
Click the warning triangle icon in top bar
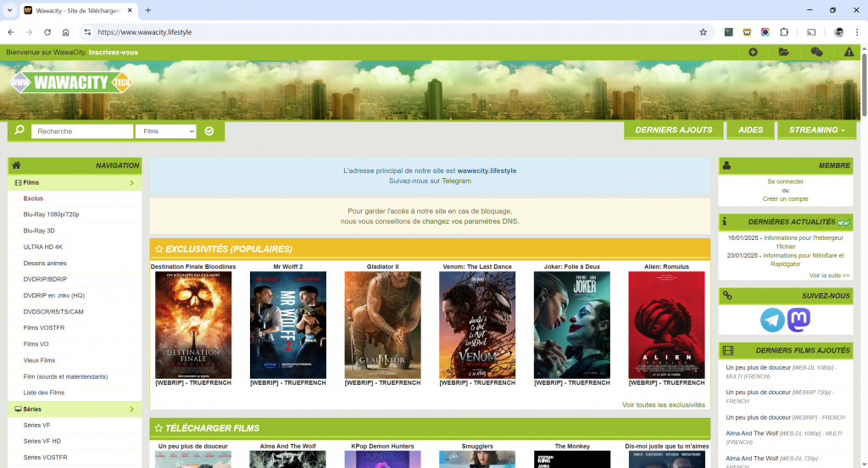coord(849,52)
